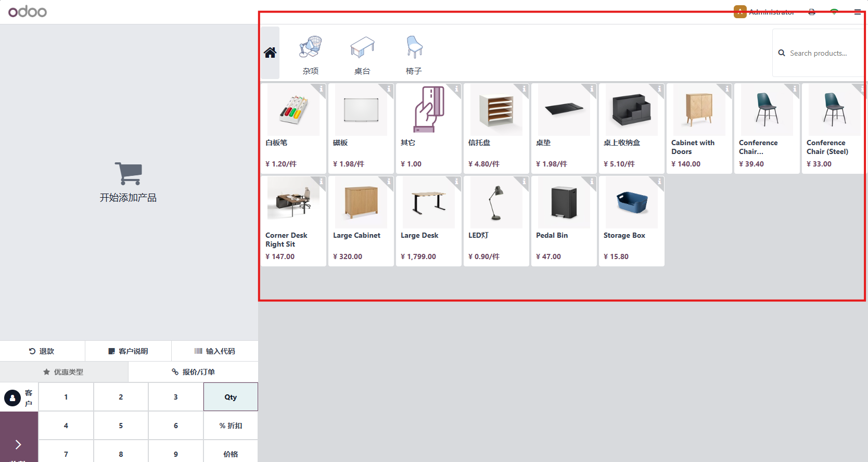The height and width of the screenshot is (462, 868).
Task: Show product info for 其它
Action: click(456, 89)
